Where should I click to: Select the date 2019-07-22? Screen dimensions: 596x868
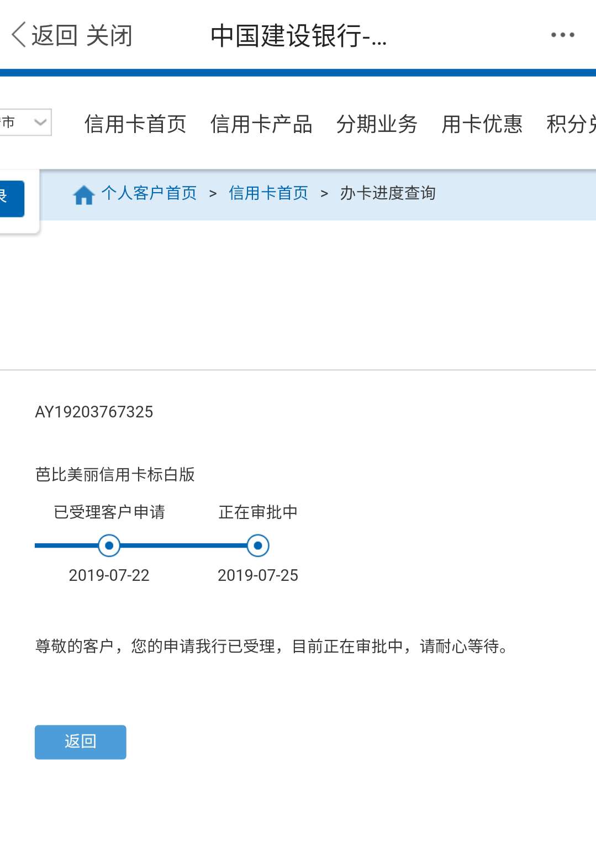pos(109,575)
